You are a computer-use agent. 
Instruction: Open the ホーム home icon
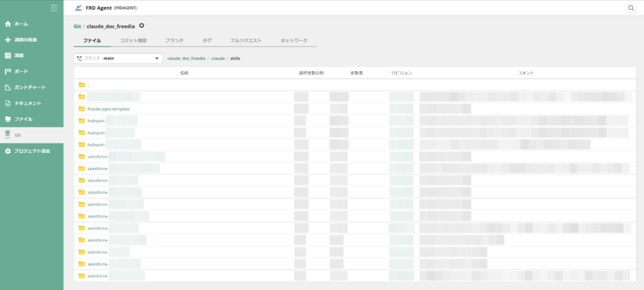tap(8, 24)
